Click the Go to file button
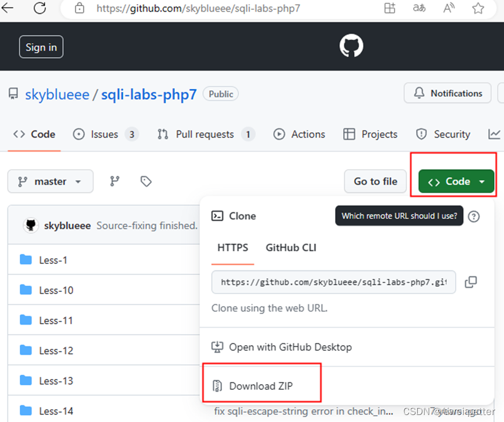 375,181
